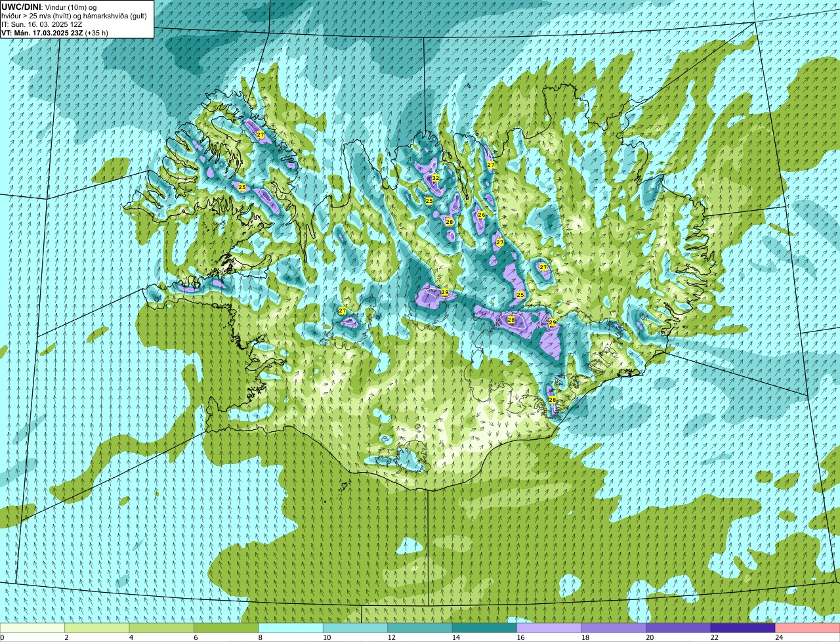
Task: Click the yellow "32" peak gust label
Action: point(435,178)
